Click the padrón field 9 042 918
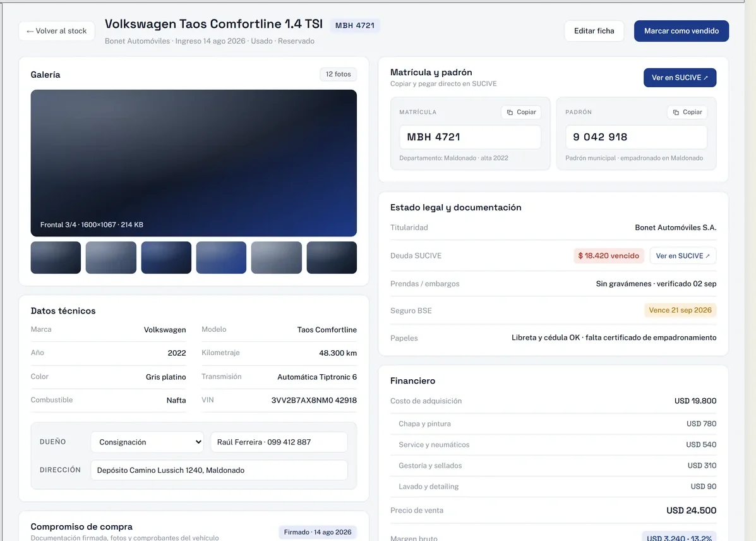Viewport: 756px width, 541px height. coord(636,137)
